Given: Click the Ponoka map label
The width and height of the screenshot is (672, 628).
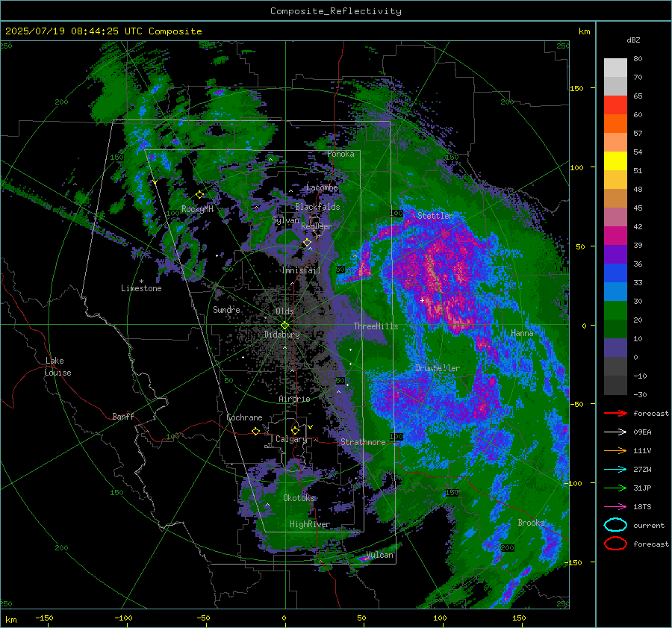Looking at the screenshot, I should click(x=340, y=154).
